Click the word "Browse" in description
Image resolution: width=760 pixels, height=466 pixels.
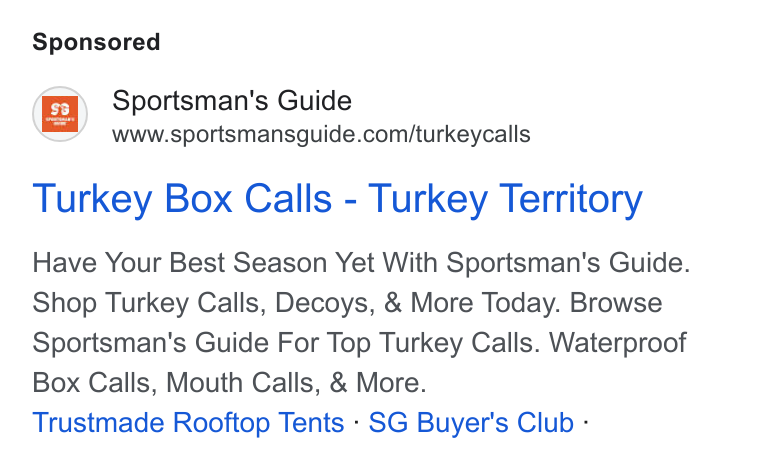(616, 303)
